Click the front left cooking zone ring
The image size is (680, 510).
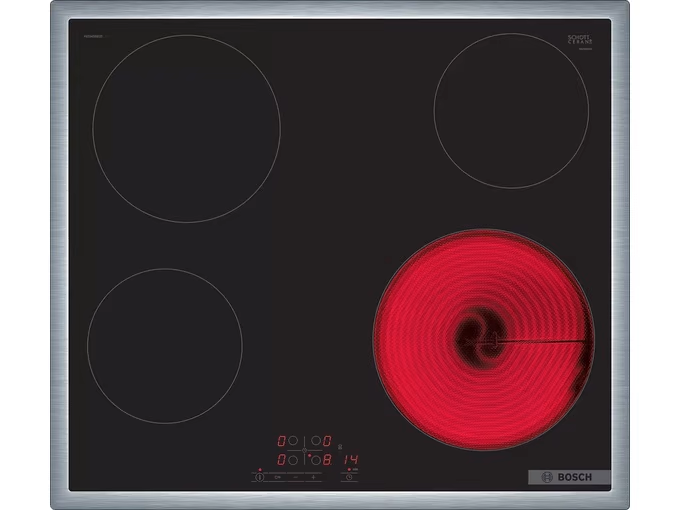(x=164, y=345)
